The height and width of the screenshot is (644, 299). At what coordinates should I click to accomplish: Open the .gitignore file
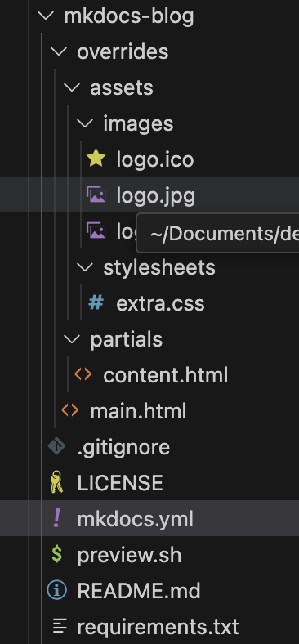(x=123, y=447)
